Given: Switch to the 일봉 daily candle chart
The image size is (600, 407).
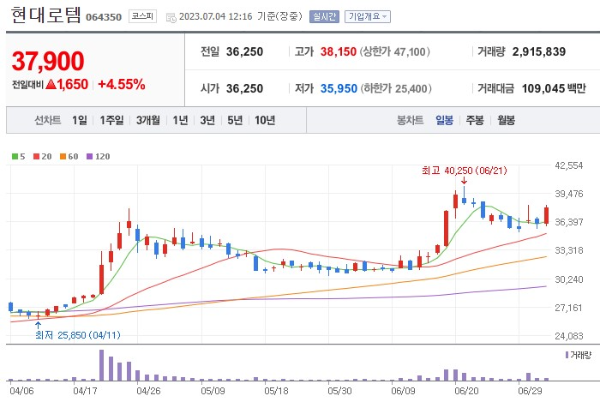Looking at the screenshot, I should (x=444, y=120).
